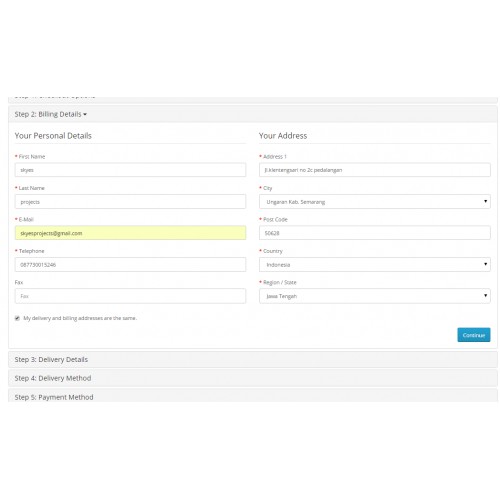Click the City dropdown arrow icon
The image size is (500, 500).
485,201
